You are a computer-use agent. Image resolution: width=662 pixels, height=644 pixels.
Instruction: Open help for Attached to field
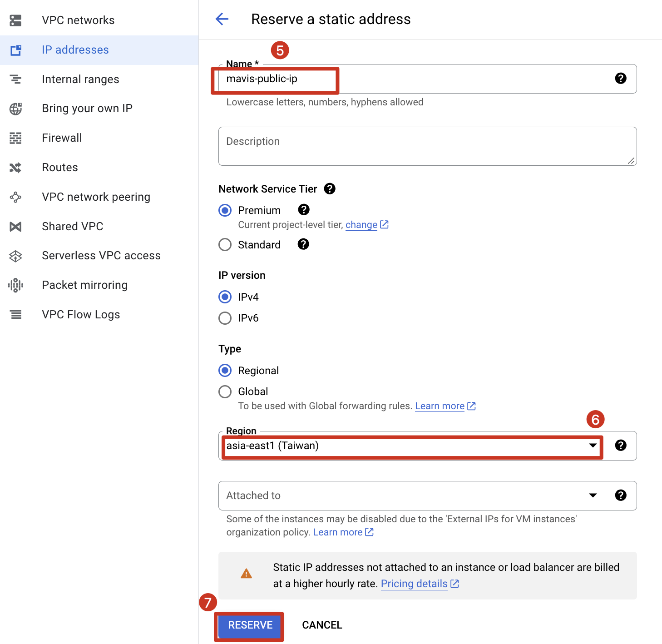(620, 495)
